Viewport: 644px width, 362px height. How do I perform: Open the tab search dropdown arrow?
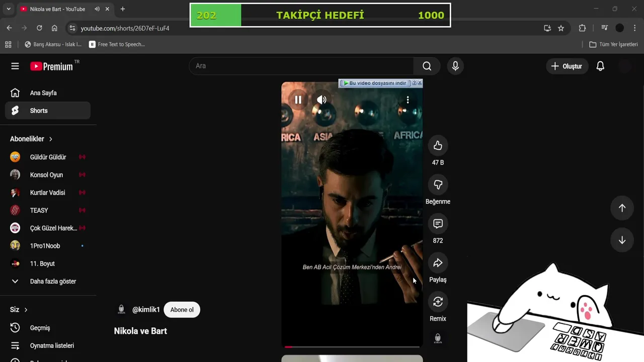tap(9, 9)
